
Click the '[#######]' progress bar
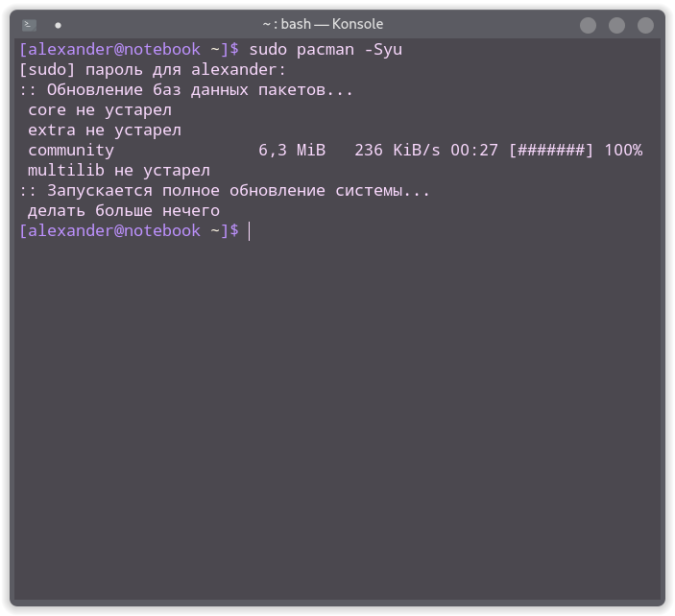pos(551,150)
